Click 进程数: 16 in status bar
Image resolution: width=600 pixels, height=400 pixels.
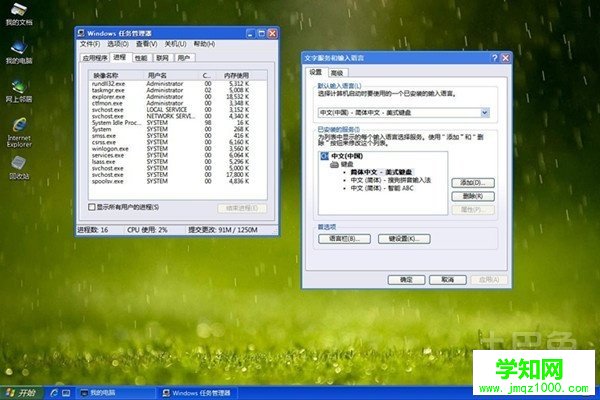click(x=93, y=230)
